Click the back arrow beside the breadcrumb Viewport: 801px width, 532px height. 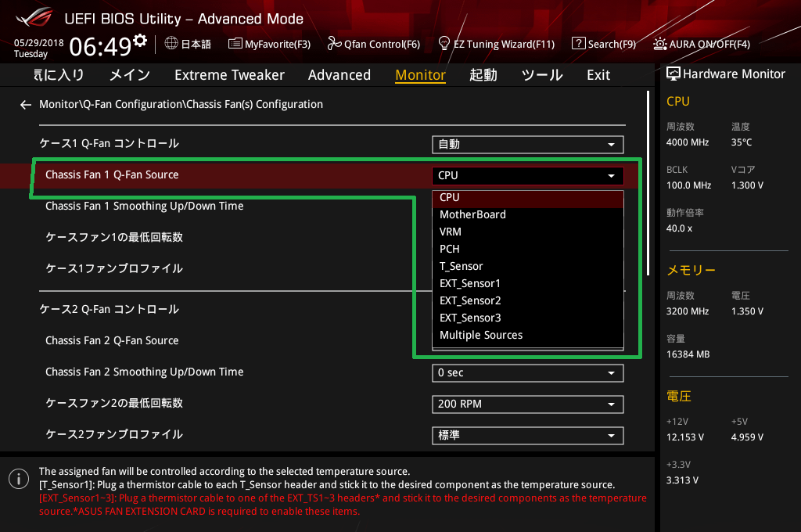click(x=26, y=105)
